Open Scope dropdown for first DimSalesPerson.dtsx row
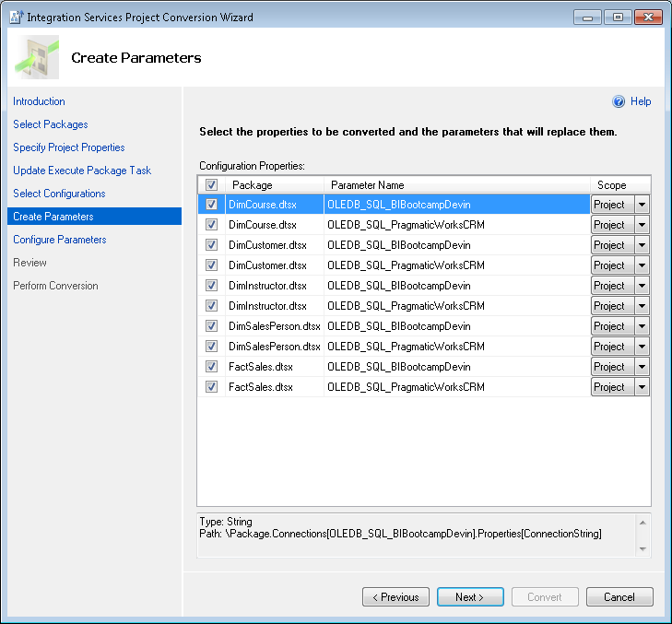Viewport: 672px width, 624px height. (x=642, y=326)
